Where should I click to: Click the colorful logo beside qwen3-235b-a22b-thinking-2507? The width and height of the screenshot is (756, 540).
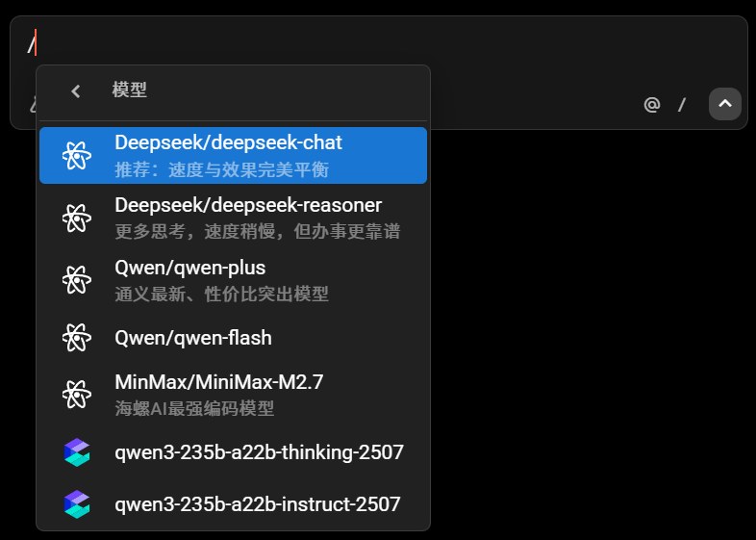(x=77, y=452)
